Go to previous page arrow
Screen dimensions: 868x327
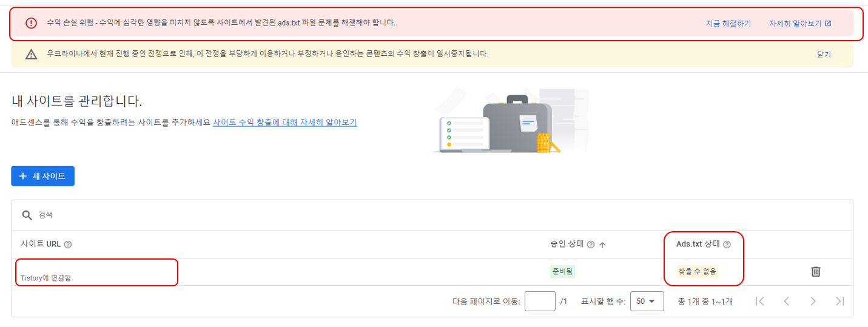pos(787,301)
